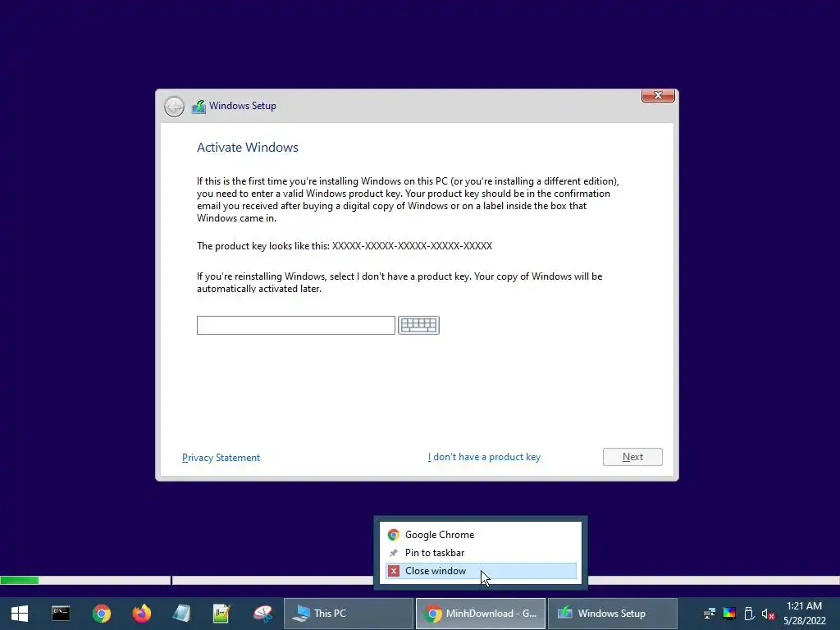Open the scissors snipping tool taskbar icon
Image resolution: width=840 pixels, height=630 pixels.
[x=262, y=614]
